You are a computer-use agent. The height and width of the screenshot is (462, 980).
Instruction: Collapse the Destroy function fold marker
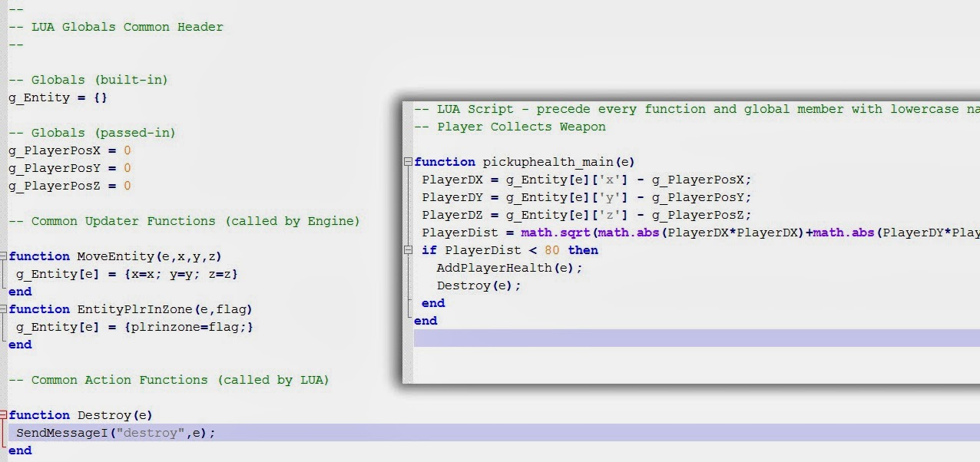tap(4, 415)
